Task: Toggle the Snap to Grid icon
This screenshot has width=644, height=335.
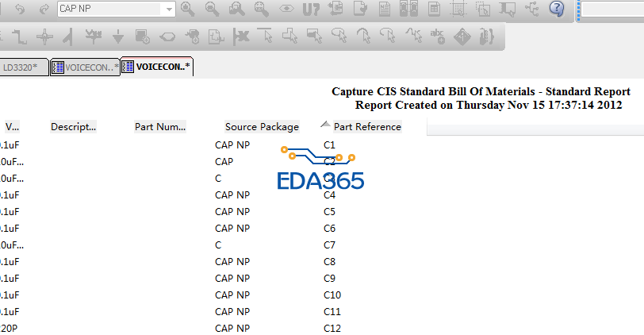Action: click(x=458, y=9)
